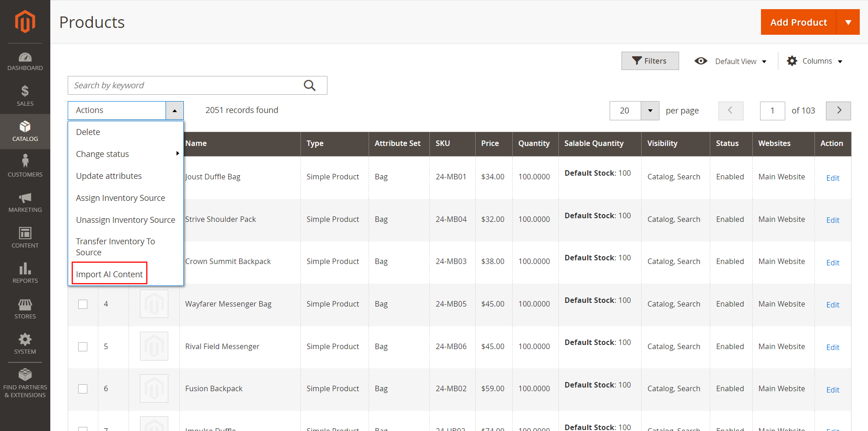Choose Import AI Content from Actions menu

(109, 274)
